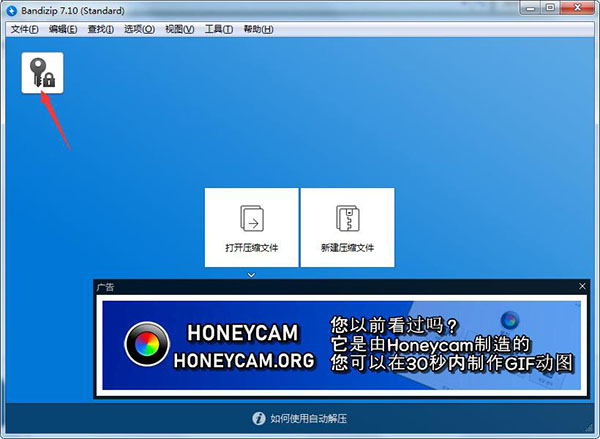
Task: Open the 视图(V) menu
Action: point(179,29)
